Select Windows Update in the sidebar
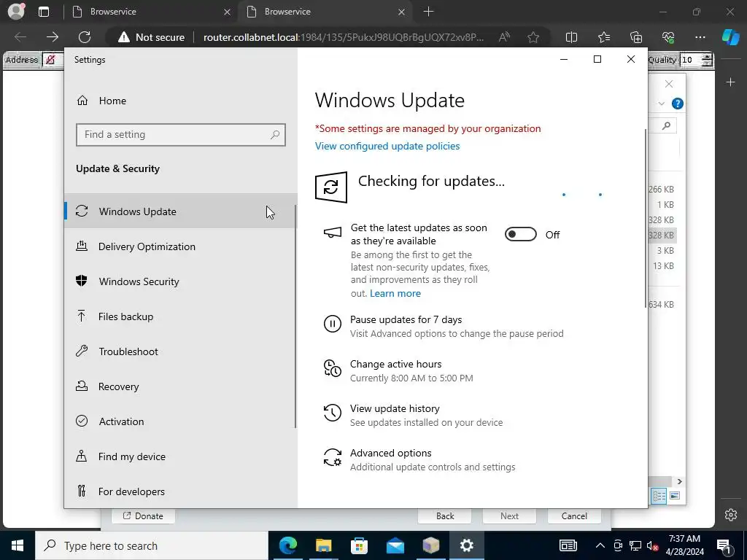Screen dimensions: 747x560 pyautogui.click(x=180, y=211)
